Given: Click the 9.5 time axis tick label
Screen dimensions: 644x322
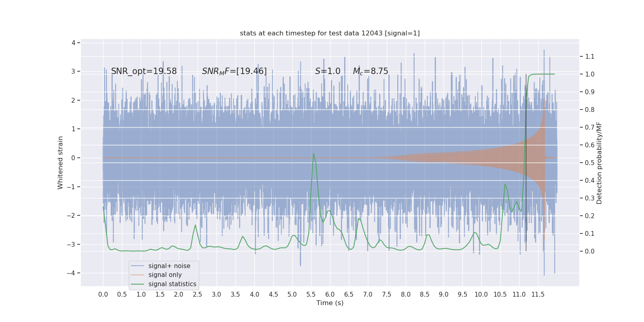Looking at the screenshot, I should pyautogui.click(x=462, y=294).
